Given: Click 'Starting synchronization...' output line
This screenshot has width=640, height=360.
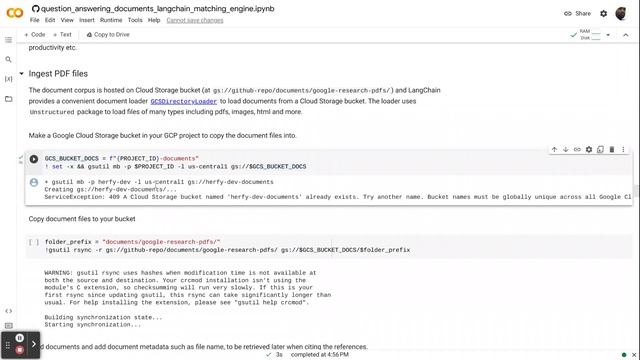Looking at the screenshot, I should pos(93,324).
